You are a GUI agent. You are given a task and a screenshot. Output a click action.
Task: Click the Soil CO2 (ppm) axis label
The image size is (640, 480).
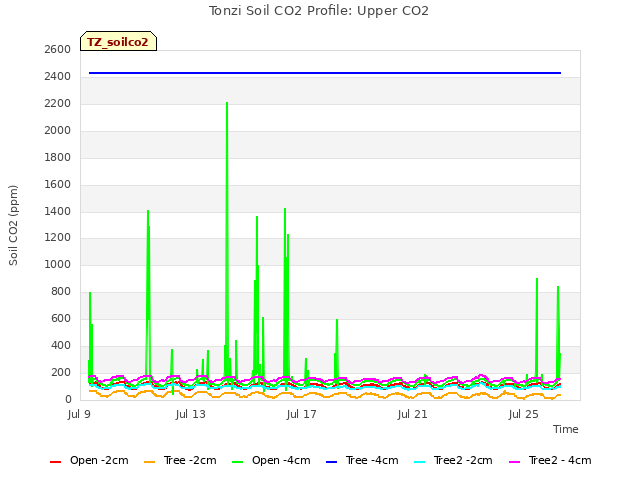(13, 225)
